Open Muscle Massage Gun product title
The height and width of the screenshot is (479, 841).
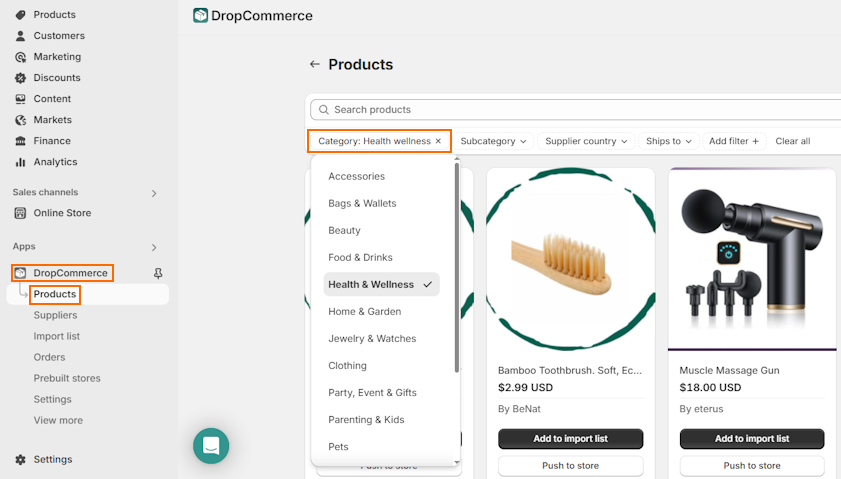pyautogui.click(x=729, y=371)
